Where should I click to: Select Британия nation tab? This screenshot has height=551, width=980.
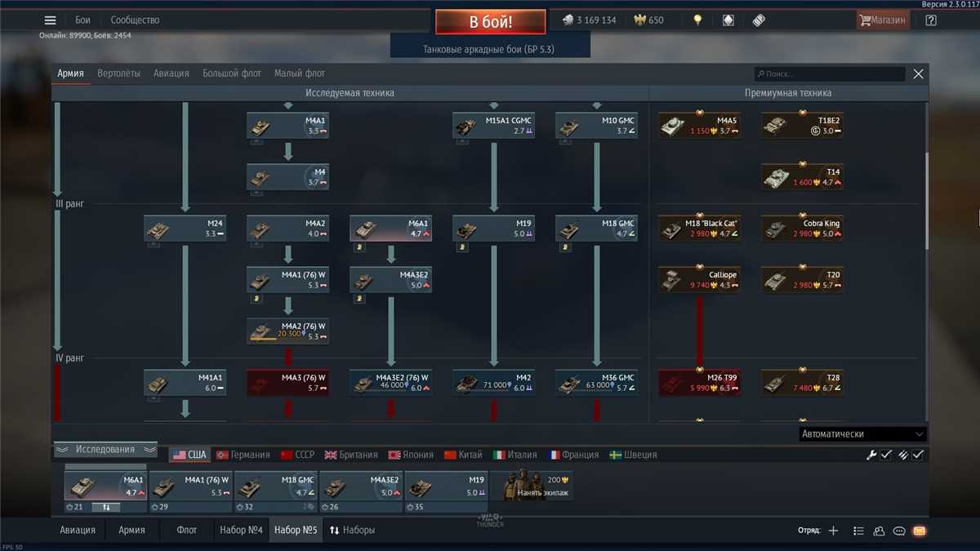[x=351, y=455]
